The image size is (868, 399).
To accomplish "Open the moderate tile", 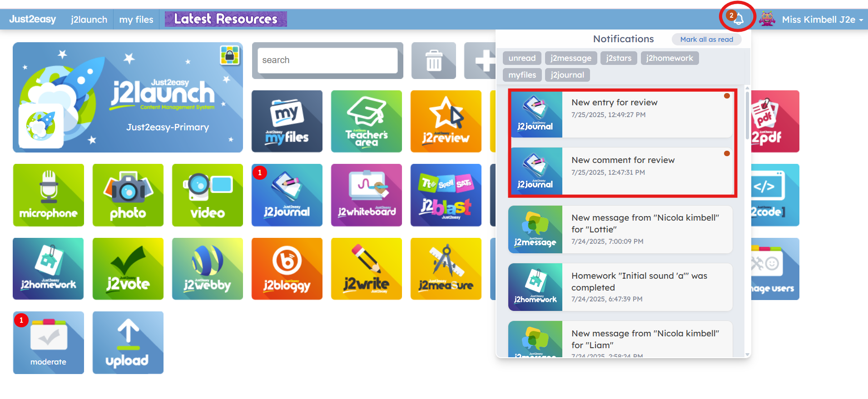I will [x=49, y=343].
